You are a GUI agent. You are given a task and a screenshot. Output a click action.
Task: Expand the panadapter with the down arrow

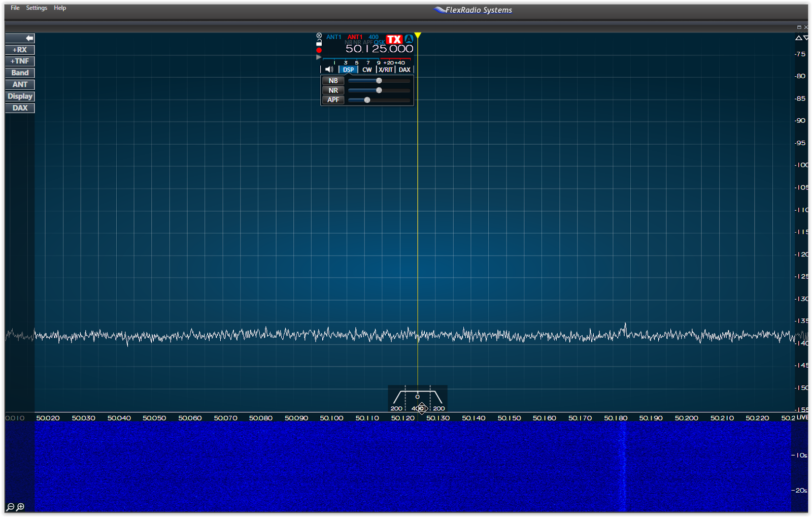805,37
